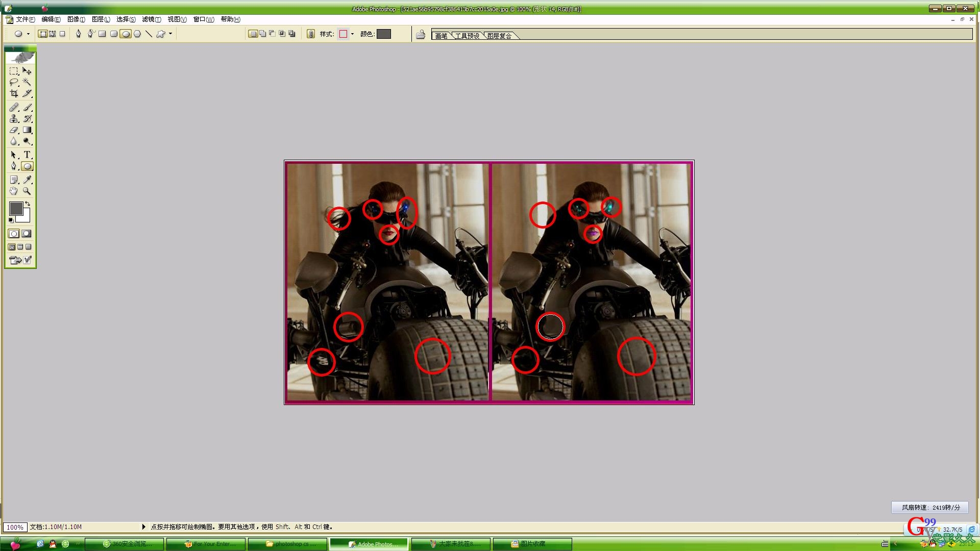This screenshot has height=551, width=980.
Task: Toggle the link style chain button
Action: [310, 34]
